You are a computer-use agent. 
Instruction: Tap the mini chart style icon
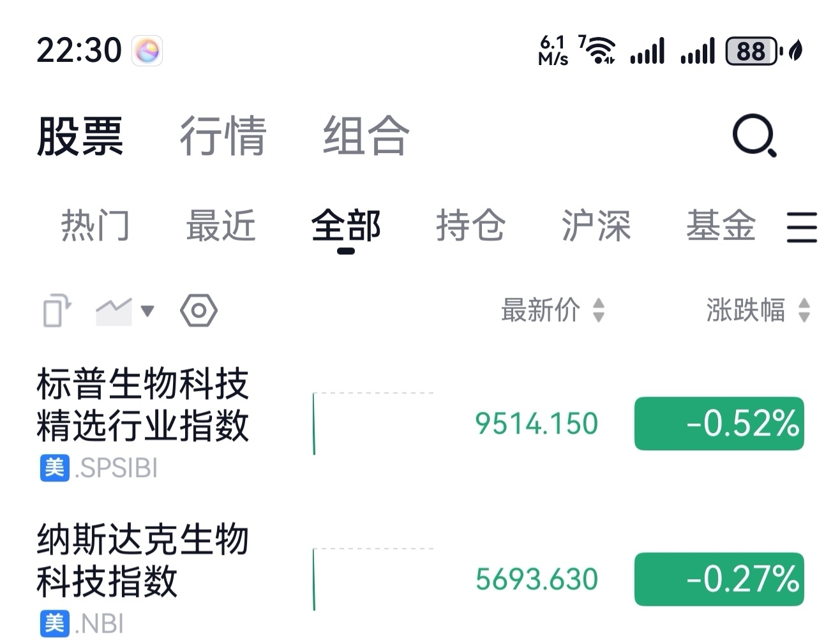(113, 311)
